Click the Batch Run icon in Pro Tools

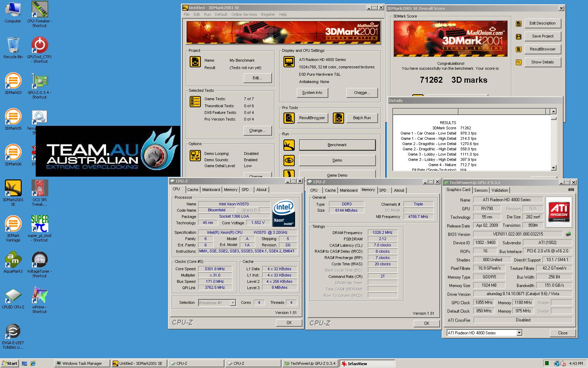point(338,118)
